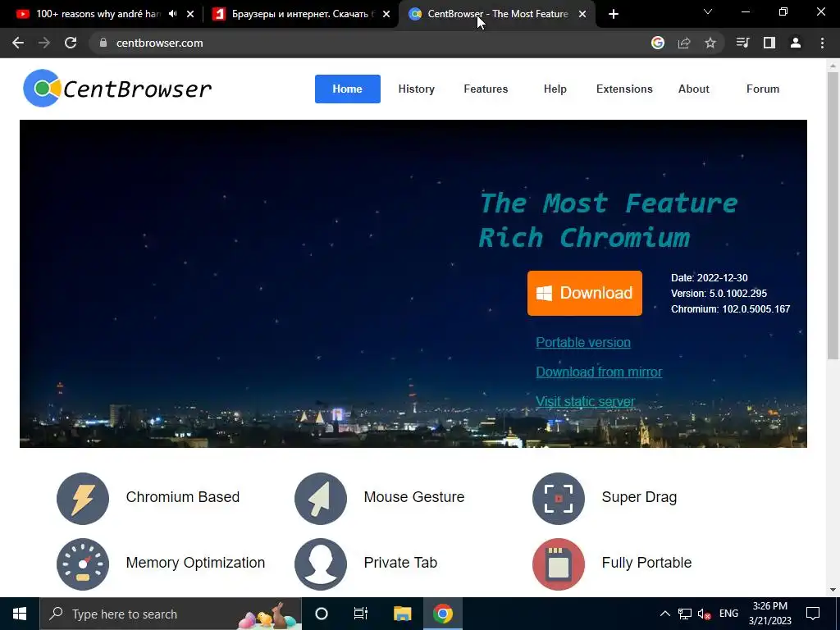840x630 pixels.
Task: Click the Super Drag icon
Action: pos(558,498)
